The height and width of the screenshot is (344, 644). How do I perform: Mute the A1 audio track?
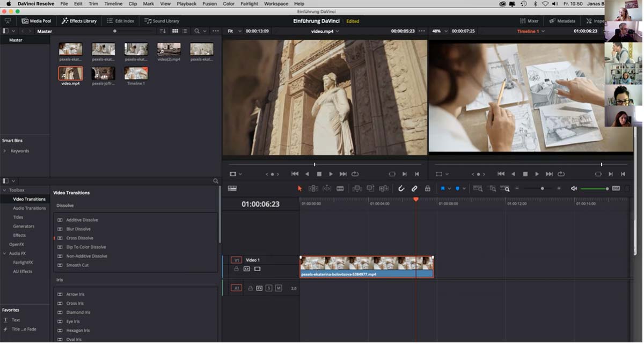pos(280,288)
